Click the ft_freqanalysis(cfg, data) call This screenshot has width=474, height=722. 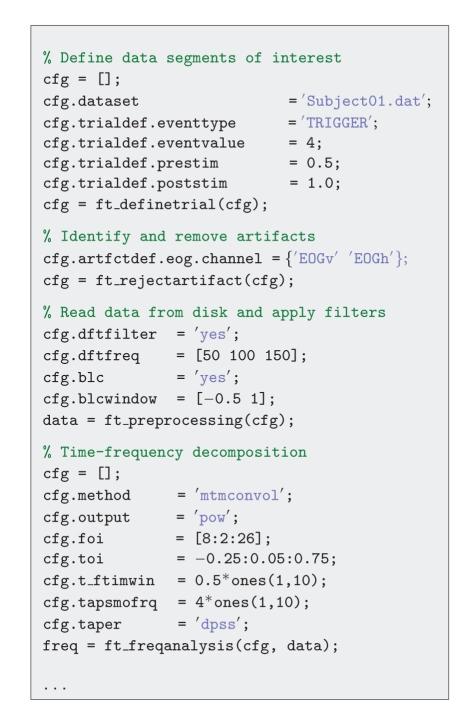coord(218,646)
